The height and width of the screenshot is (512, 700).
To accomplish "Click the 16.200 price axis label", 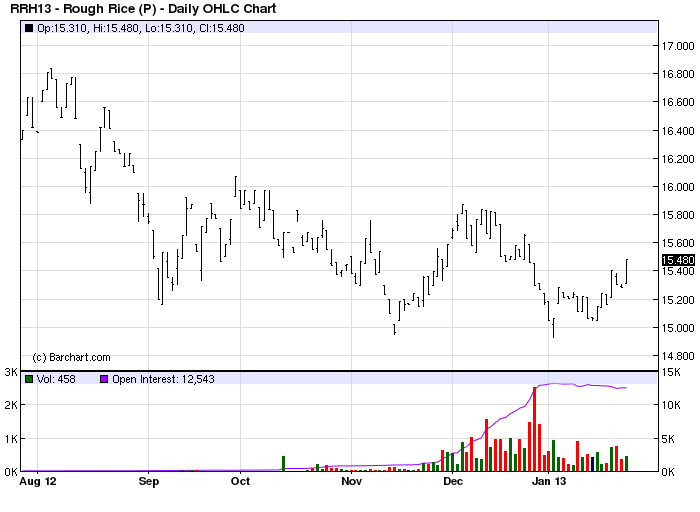I will (x=678, y=159).
